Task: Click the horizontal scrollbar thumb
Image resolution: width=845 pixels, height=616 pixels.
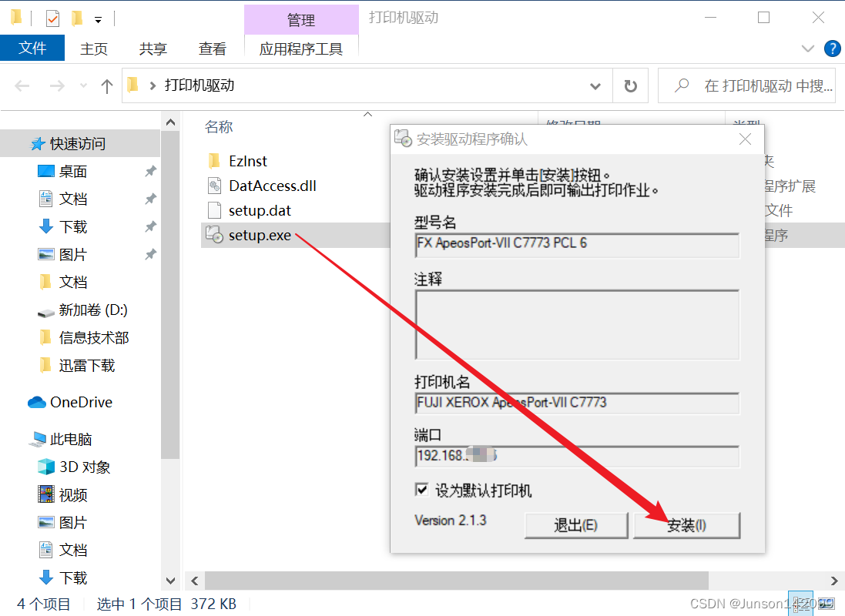Action: [x=457, y=581]
